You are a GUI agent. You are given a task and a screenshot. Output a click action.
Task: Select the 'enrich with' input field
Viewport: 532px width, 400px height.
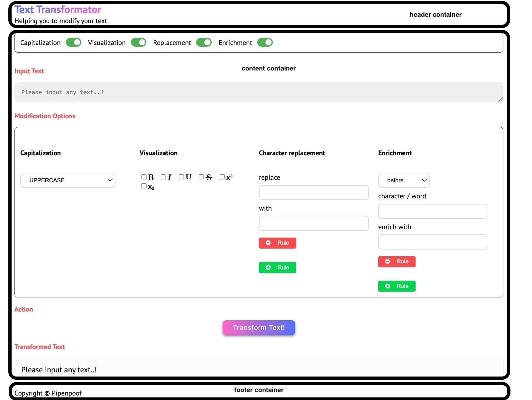pyautogui.click(x=433, y=242)
